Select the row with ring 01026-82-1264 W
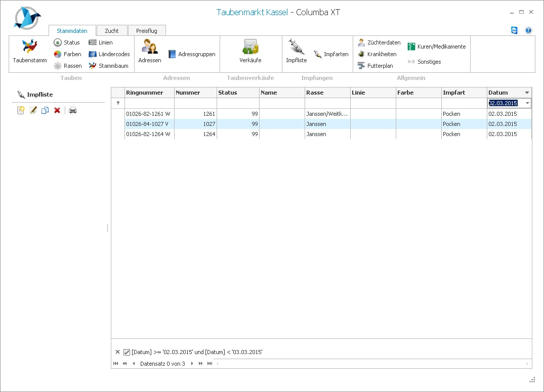This screenshot has width=544, height=392. pos(148,135)
